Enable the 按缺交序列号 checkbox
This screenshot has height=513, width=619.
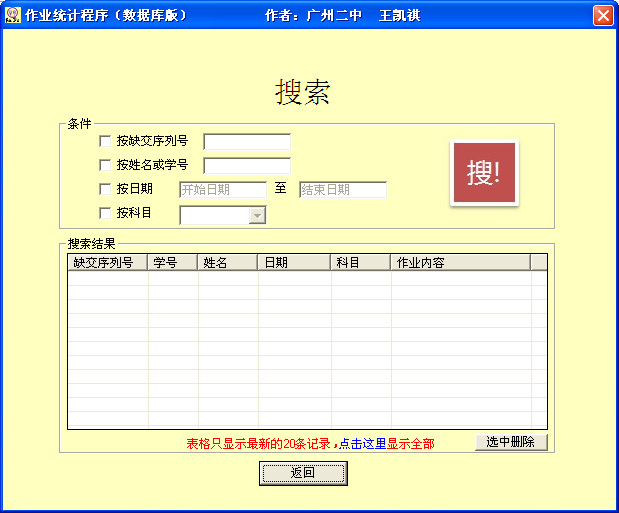[x=105, y=141]
